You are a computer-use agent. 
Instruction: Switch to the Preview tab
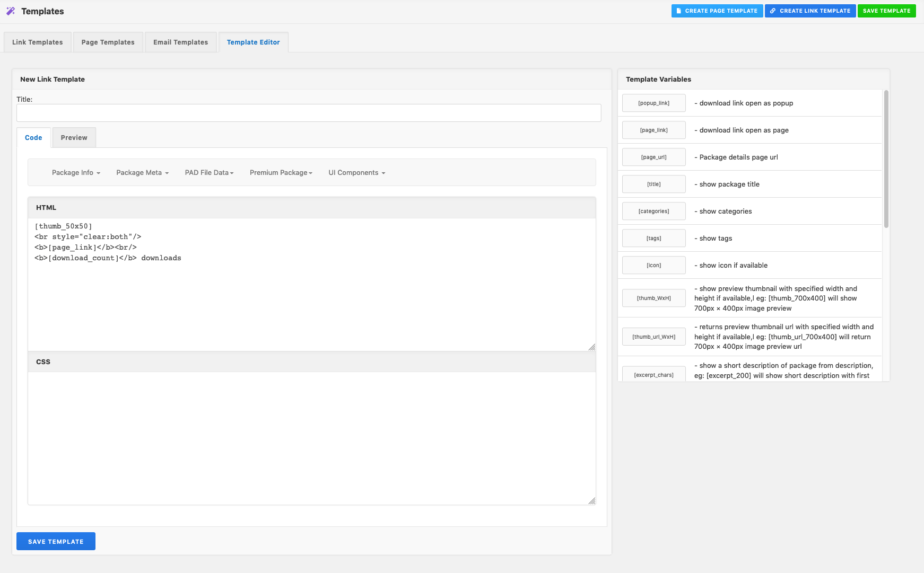click(x=74, y=137)
